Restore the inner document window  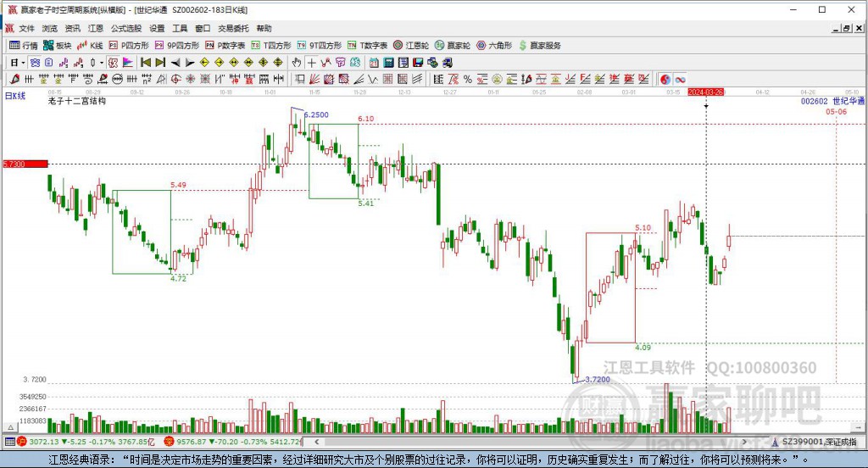click(x=847, y=28)
